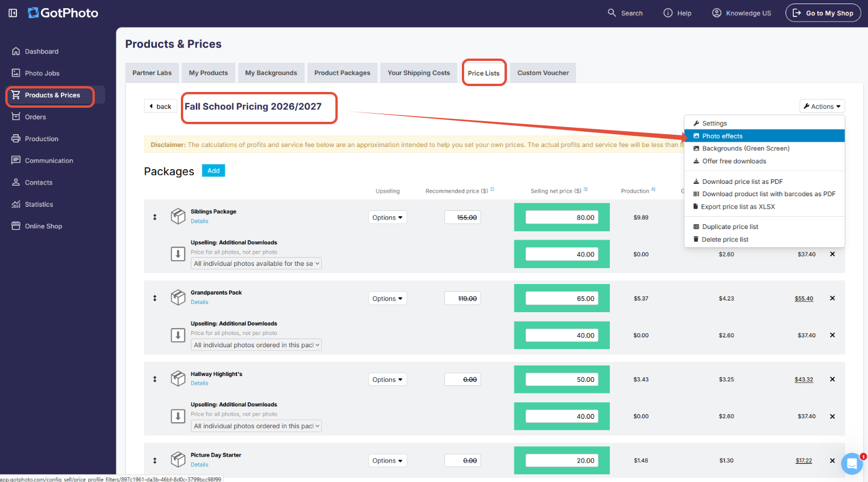Open Online Shop in the sidebar
This screenshot has height=482, width=868.
click(43, 226)
